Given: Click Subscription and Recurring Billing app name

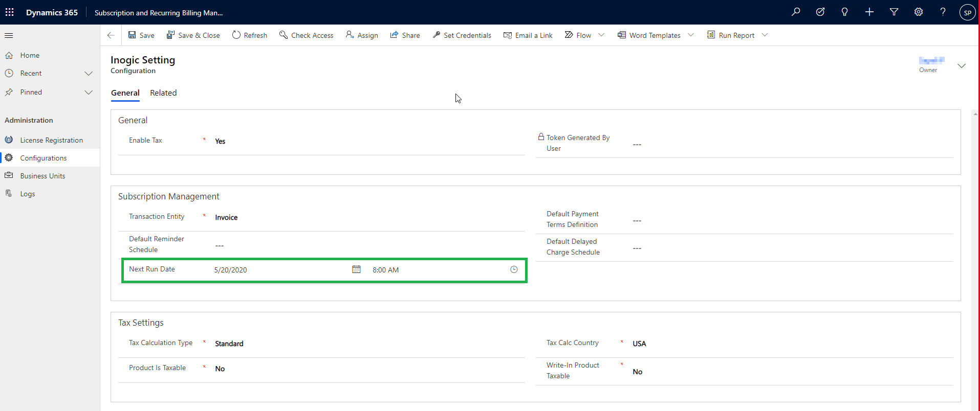Looking at the screenshot, I should pyautogui.click(x=159, y=13).
